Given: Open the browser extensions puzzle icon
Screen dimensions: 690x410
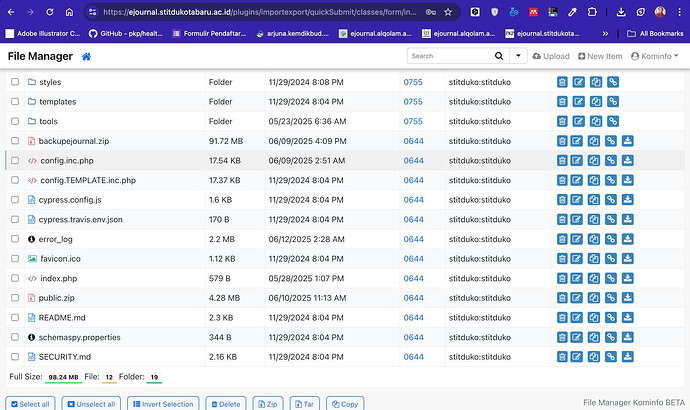Looking at the screenshot, I should tap(592, 12).
